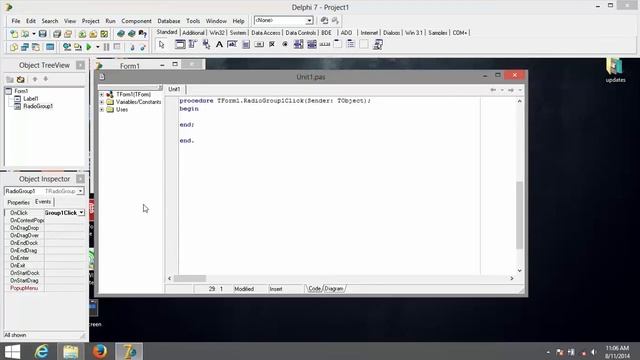Select Label1 in Object TreeView
Image resolution: width=640 pixels, height=360 pixels.
point(31,98)
